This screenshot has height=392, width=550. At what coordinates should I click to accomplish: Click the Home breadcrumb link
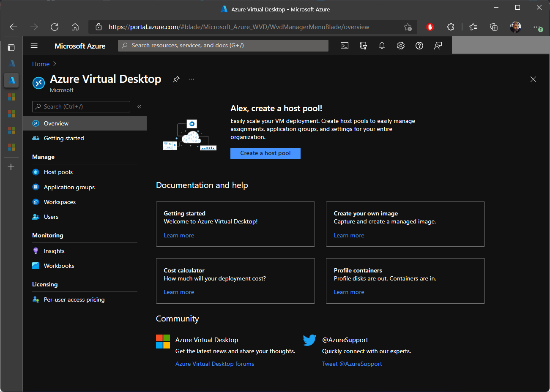(41, 64)
